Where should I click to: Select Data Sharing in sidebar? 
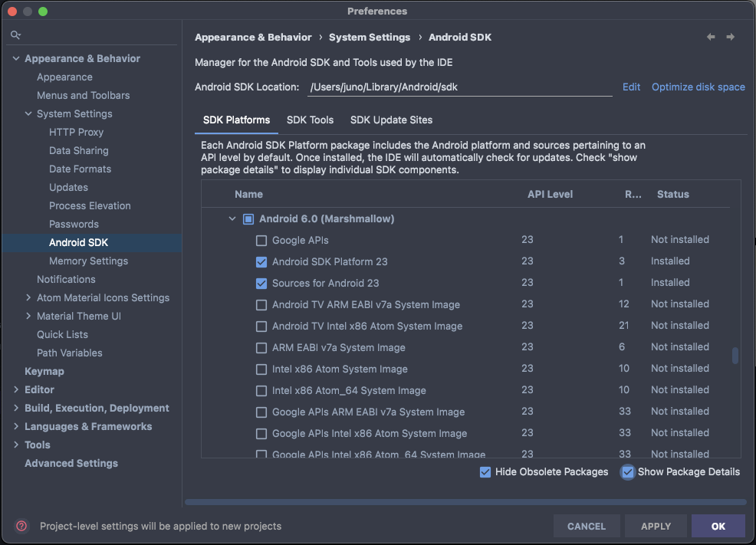(78, 150)
